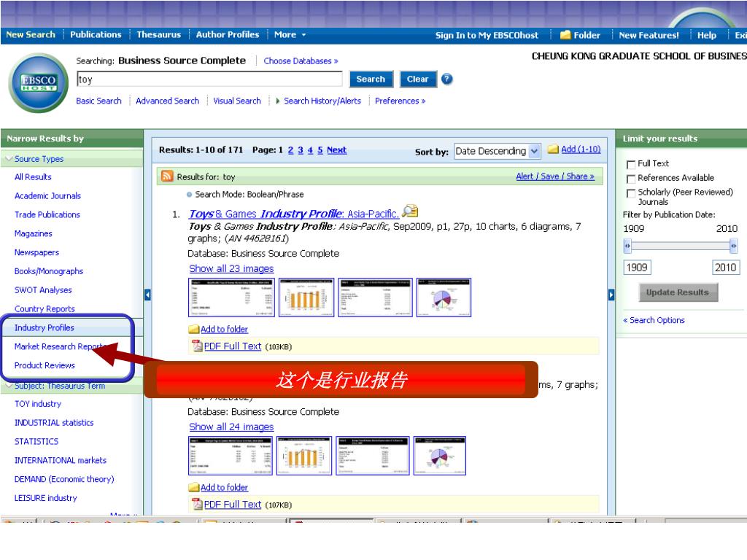Switch to Advanced Search
Screen dimensions: 747x560
[167, 101]
